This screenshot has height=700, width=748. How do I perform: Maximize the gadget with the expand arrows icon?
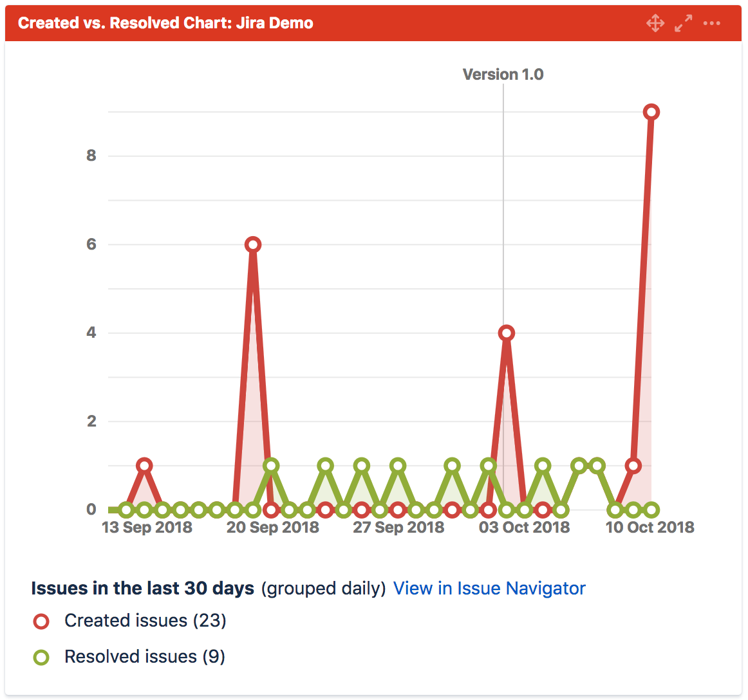[683, 23]
